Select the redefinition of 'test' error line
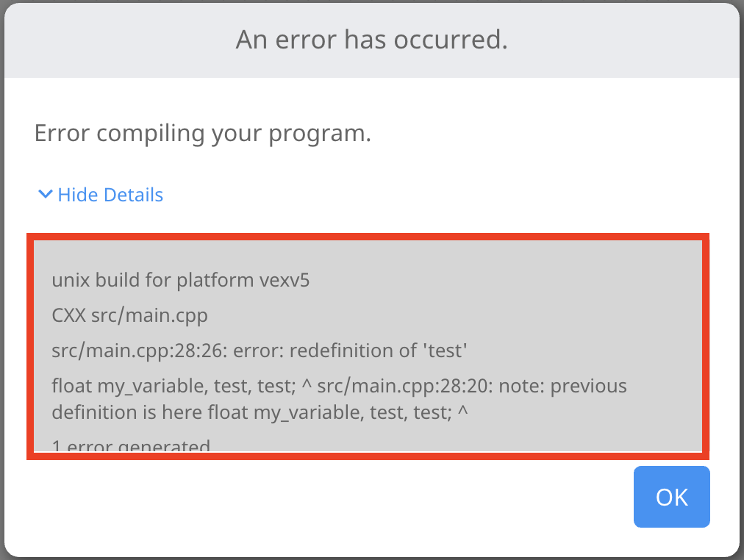Viewport: 744px width, 560px height. 260,351
